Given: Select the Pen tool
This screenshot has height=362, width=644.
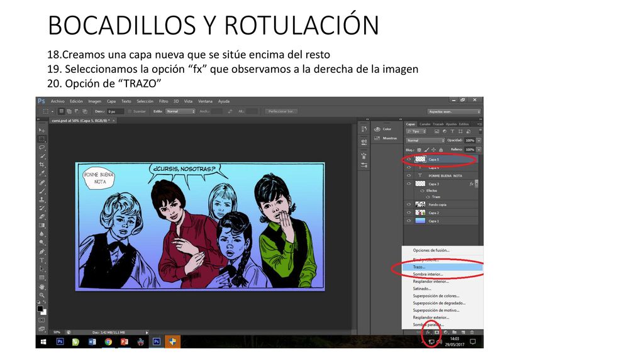Looking at the screenshot, I should (x=42, y=251).
